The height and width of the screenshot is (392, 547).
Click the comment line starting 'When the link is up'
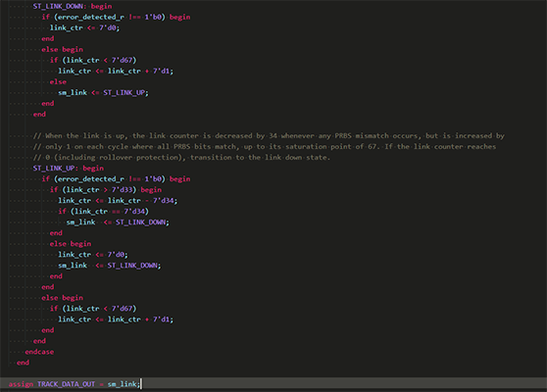coord(269,135)
